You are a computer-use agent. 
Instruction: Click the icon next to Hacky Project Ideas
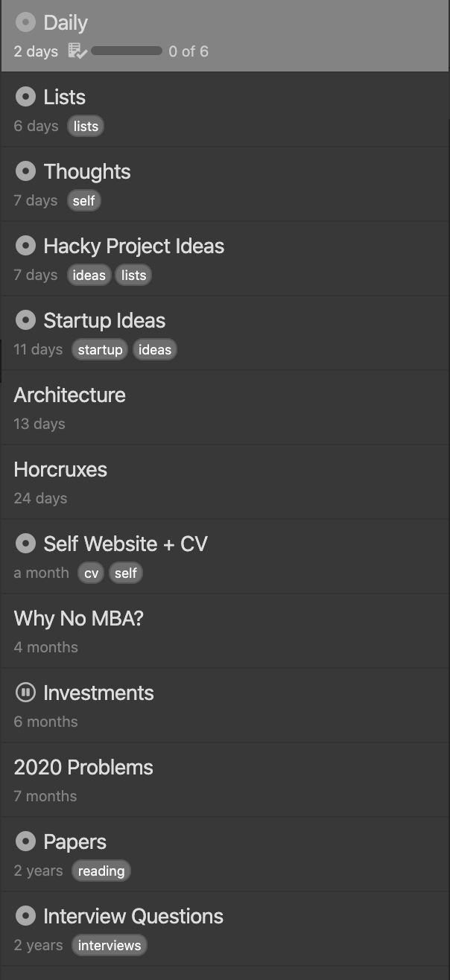coord(25,246)
